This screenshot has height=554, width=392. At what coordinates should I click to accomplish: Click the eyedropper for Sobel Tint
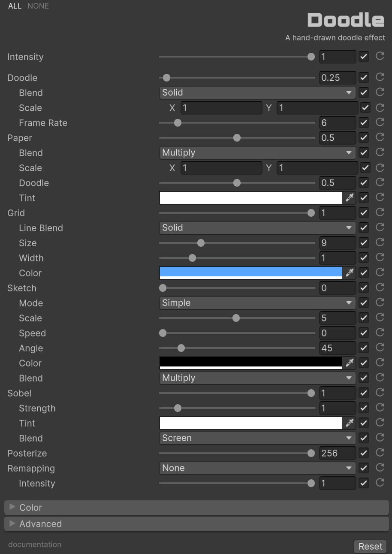350,423
